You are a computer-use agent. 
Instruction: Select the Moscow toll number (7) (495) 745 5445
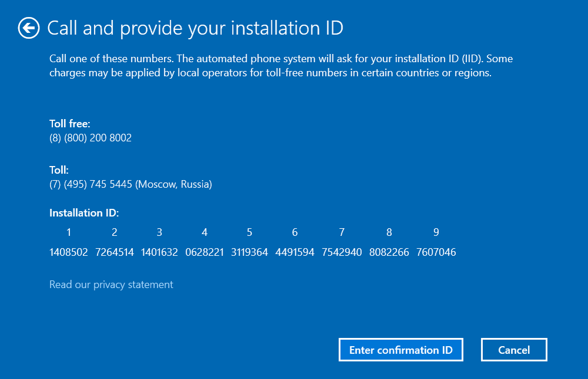130,184
